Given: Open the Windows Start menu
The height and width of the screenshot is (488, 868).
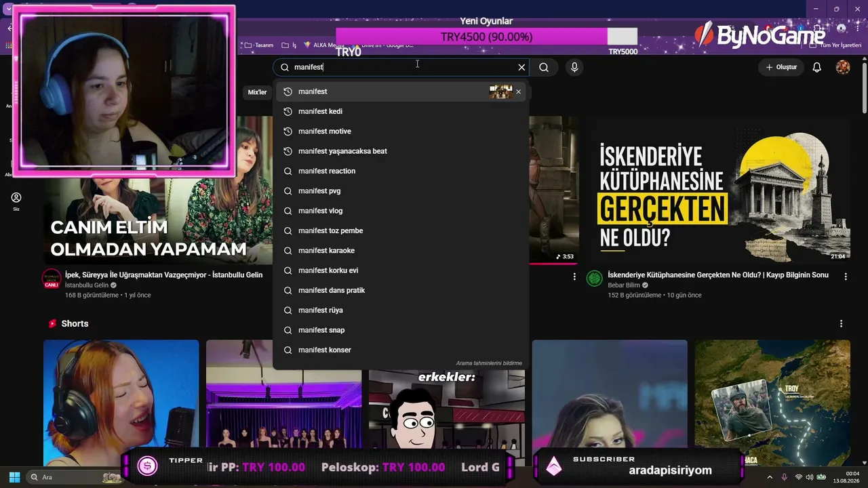Looking at the screenshot, I should point(14,477).
